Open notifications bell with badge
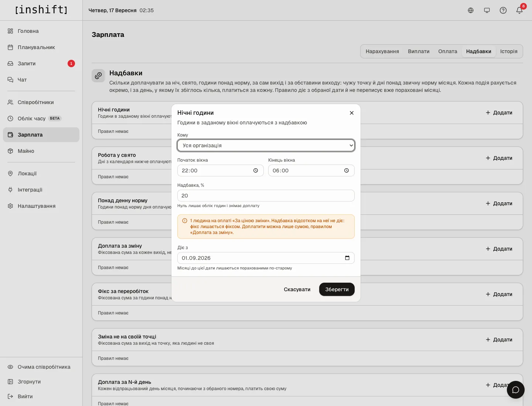This screenshot has width=532, height=406. (519, 10)
